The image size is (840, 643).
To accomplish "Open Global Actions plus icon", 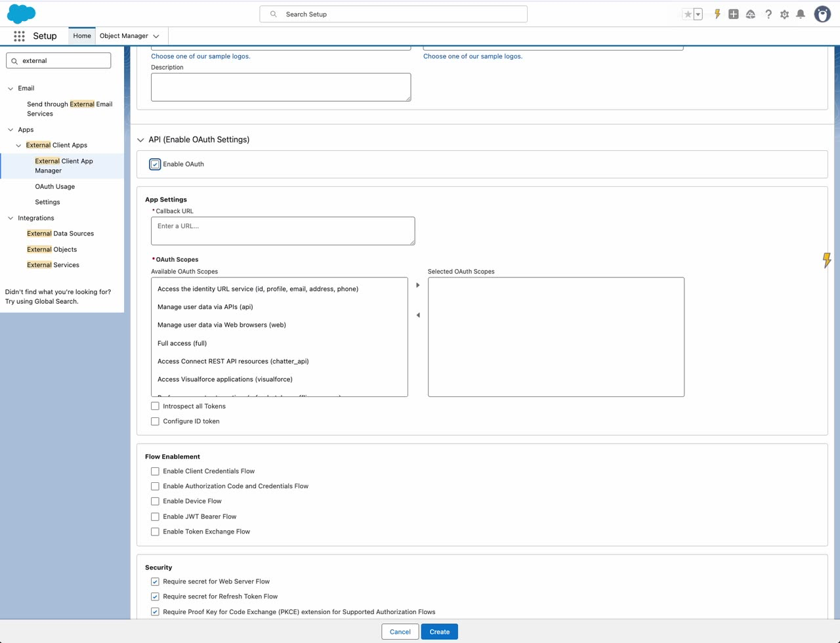I will pyautogui.click(x=734, y=14).
